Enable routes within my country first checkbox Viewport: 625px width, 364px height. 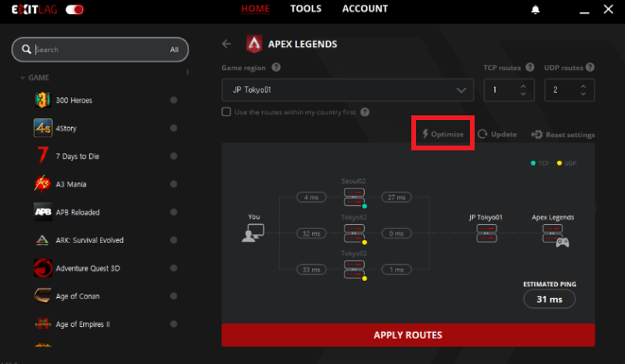point(226,112)
